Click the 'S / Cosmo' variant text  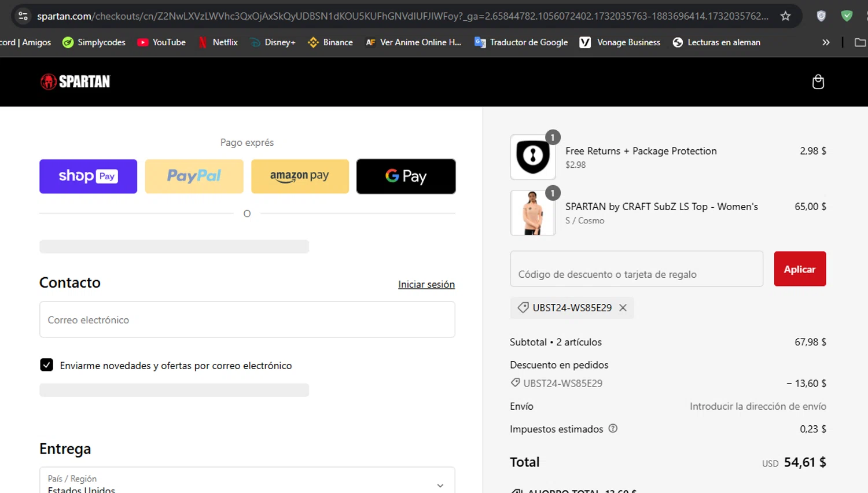[x=584, y=220]
